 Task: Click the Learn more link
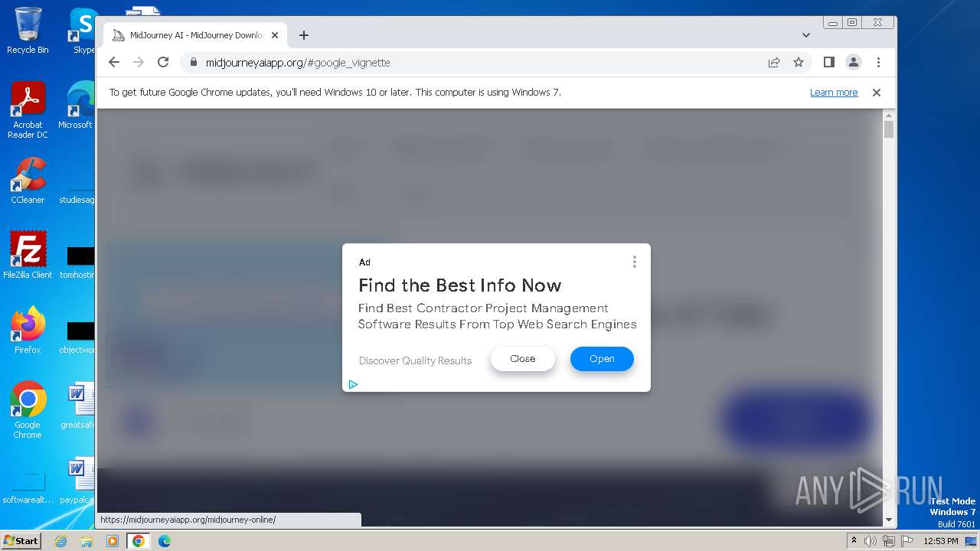pyautogui.click(x=834, y=93)
